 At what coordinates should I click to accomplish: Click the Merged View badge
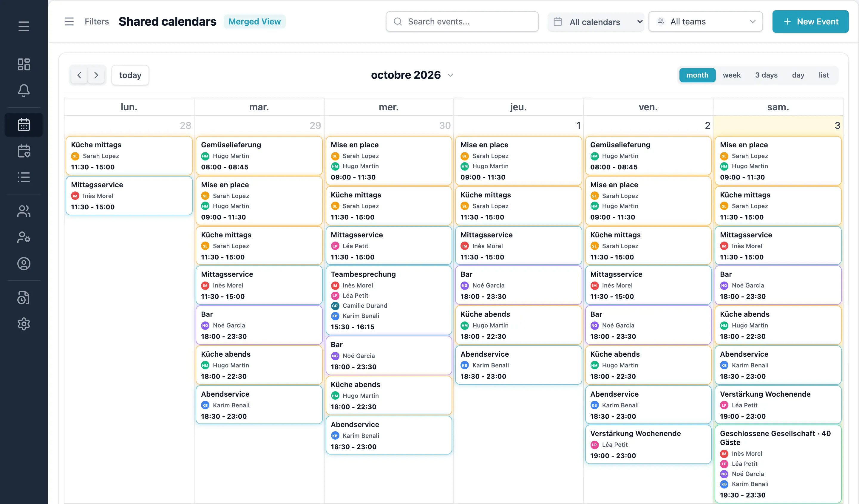coord(254,21)
